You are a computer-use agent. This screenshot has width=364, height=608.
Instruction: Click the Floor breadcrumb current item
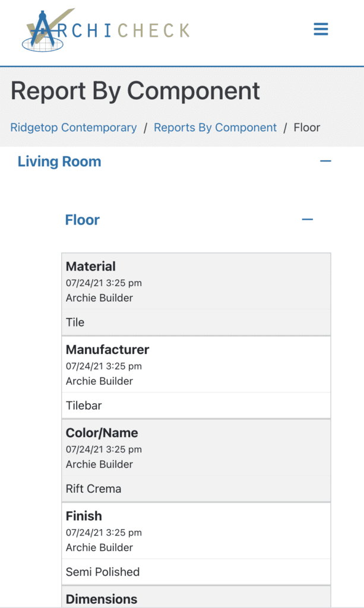pos(307,128)
